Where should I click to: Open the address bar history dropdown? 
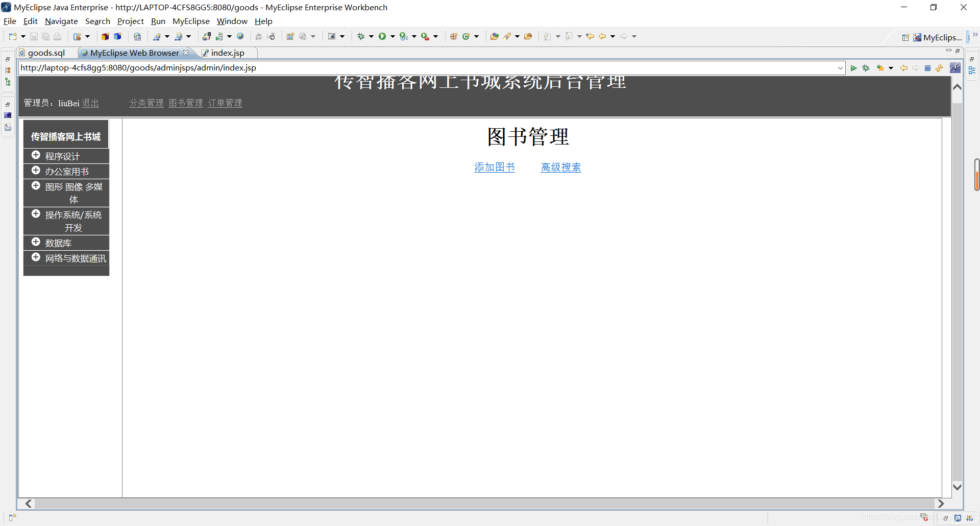[x=841, y=68]
